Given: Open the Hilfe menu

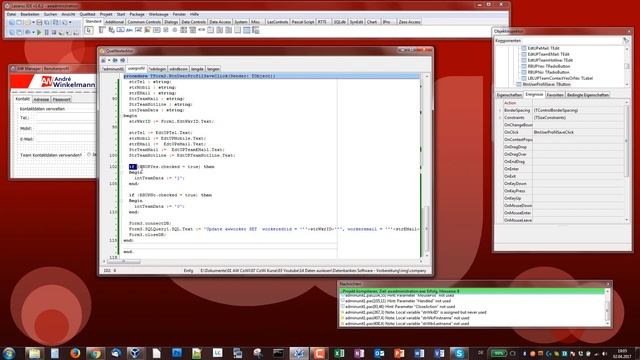Looking at the screenshot, I should [194, 14].
